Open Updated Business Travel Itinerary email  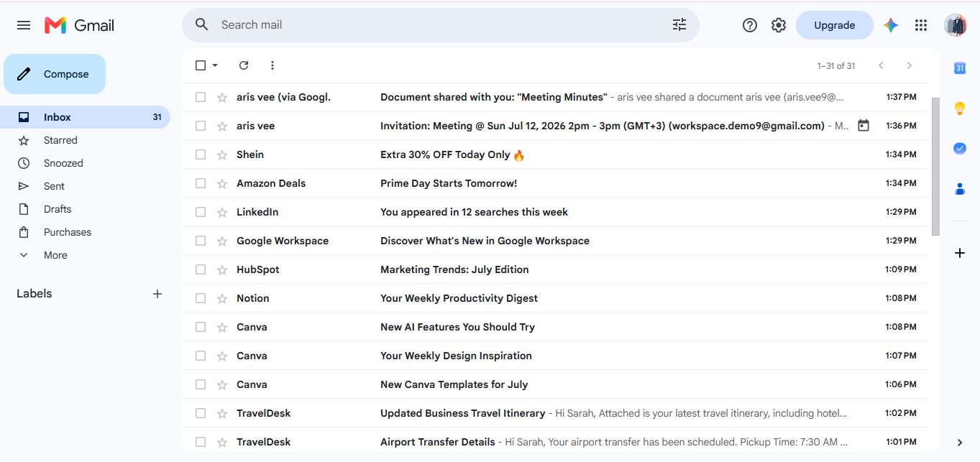(x=555, y=413)
